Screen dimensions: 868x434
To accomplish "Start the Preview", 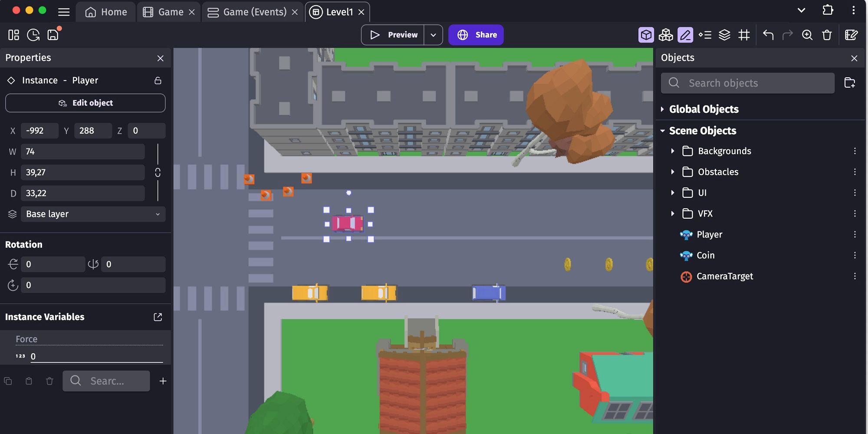I will 393,35.
